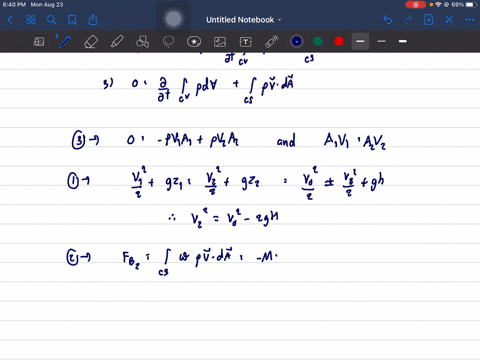
Task: Tap the round floating button at top center
Action: click(173, 19)
